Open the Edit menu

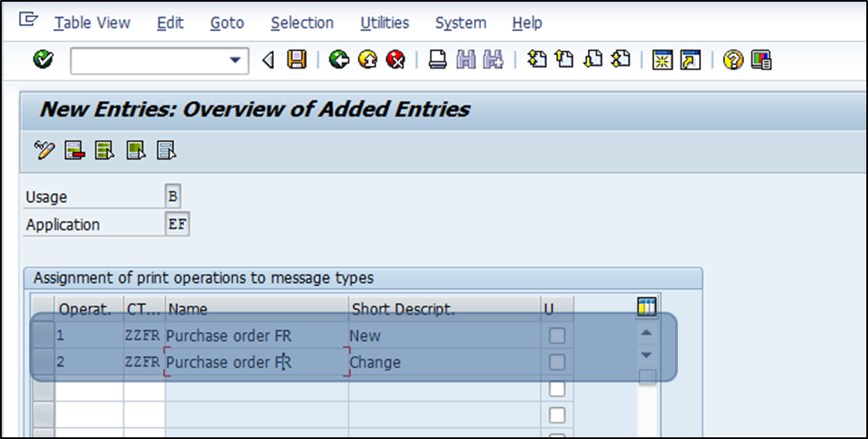point(170,23)
